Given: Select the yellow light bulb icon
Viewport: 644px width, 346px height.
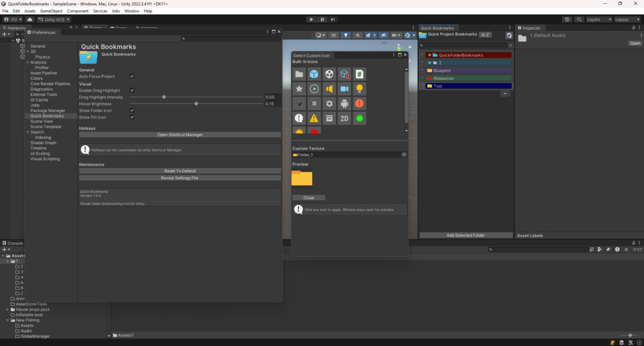Looking at the screenshot, I should [360, 89].
